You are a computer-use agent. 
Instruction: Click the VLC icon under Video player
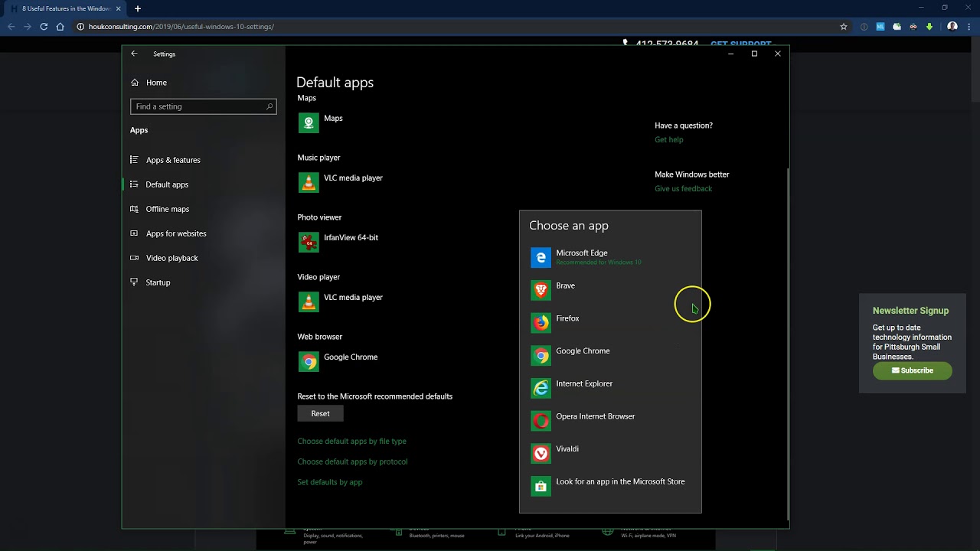309,302
